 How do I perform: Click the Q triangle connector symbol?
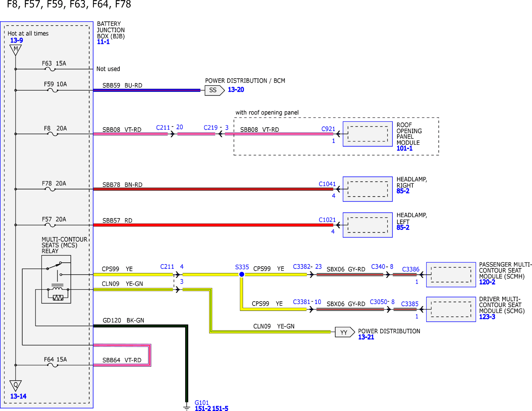pyautogui.click(x=15, y=386)
